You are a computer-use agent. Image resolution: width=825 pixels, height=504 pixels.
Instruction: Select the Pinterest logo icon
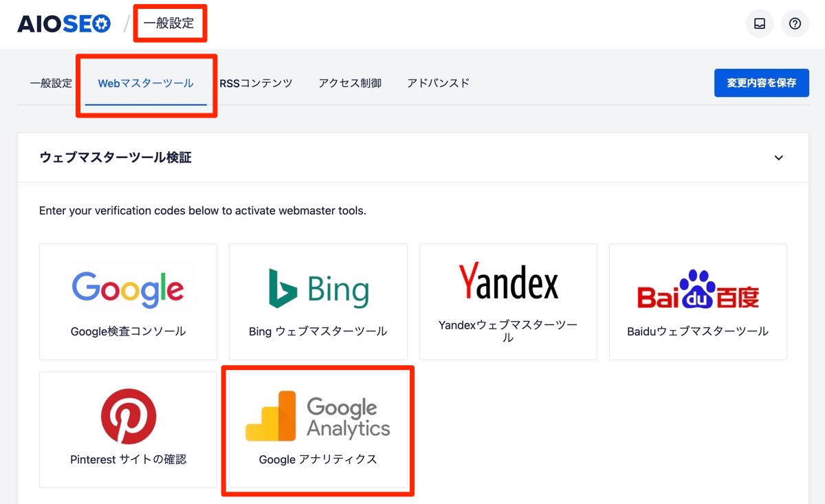[129, 416]
